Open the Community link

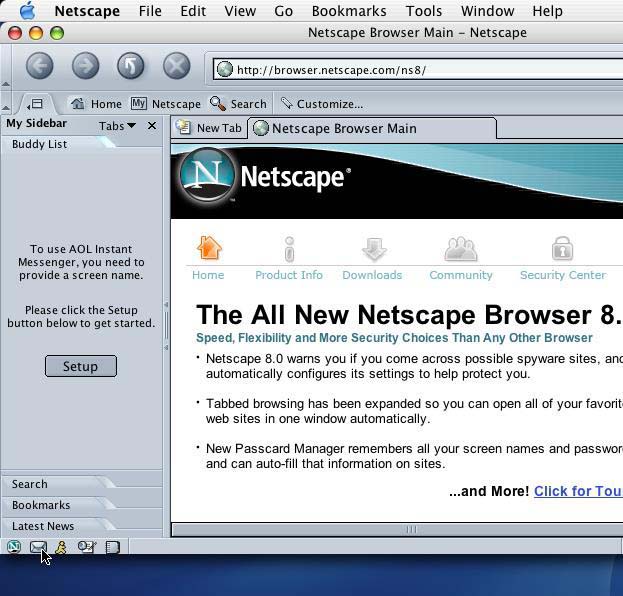(x=461, y=275)
